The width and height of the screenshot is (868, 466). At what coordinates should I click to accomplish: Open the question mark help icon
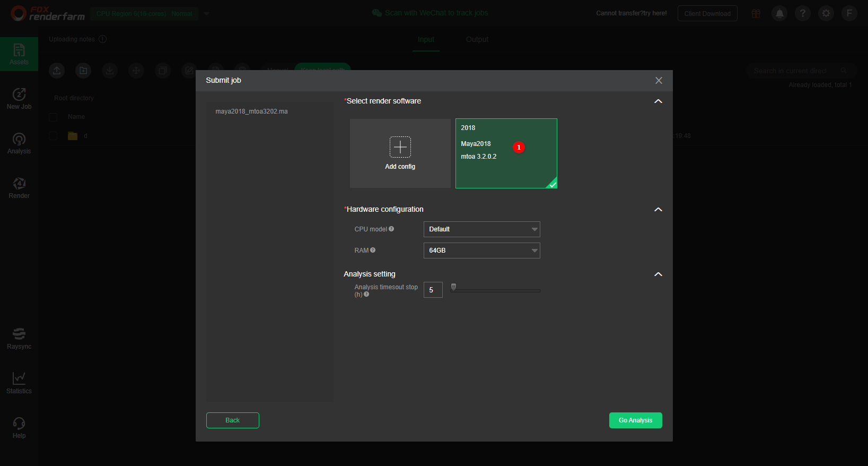click(803, 13)
